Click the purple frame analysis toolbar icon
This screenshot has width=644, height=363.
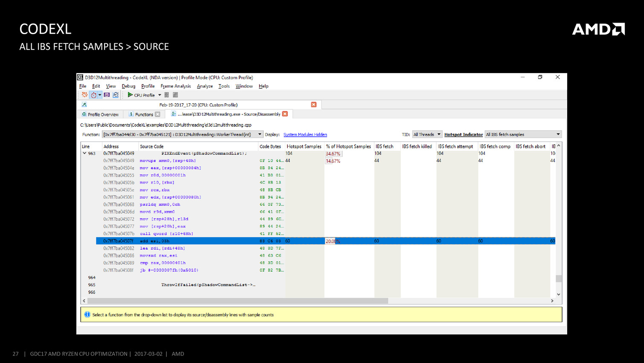[107, 95]
